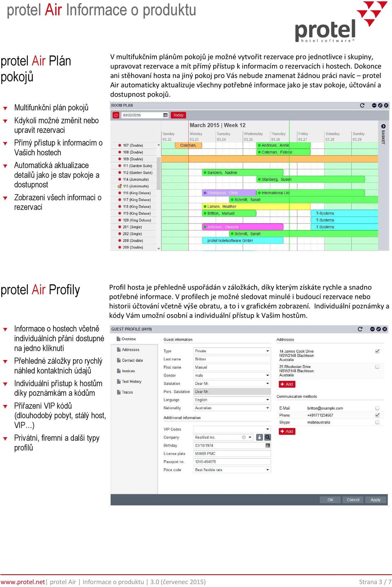The height and width of the screenshot is (587, 392).
Task: Expand the Basket panel arrow
Action: point(383,126)
